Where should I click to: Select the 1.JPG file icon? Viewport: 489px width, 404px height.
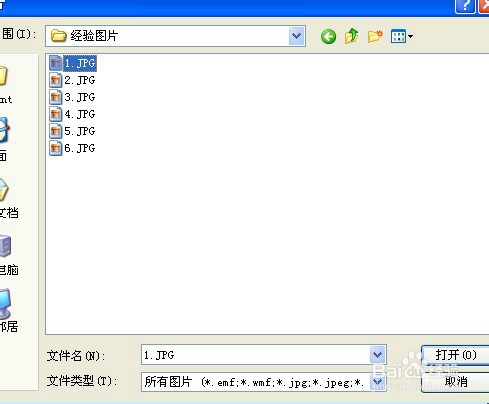tap(55, 63)
